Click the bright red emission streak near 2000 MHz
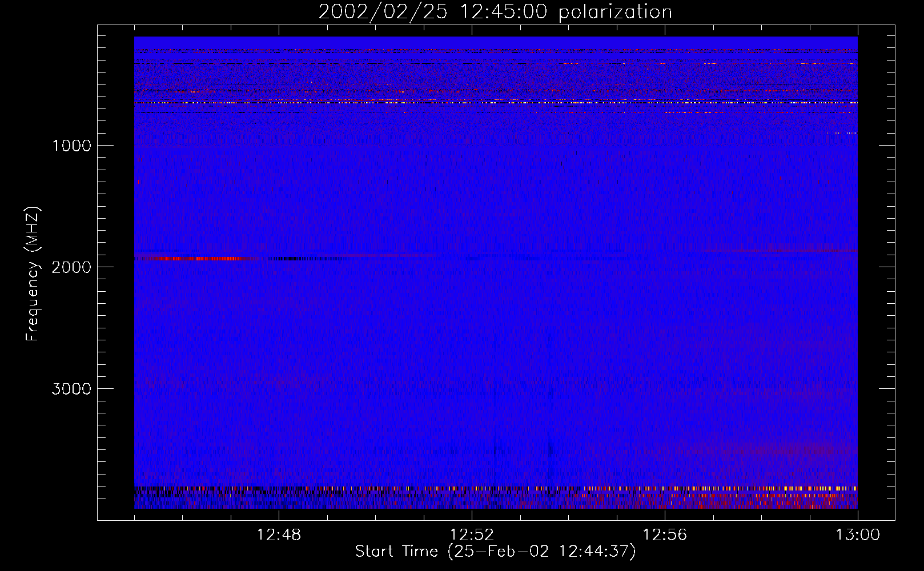This screenshot has width=924, height=571. point(197,259)
